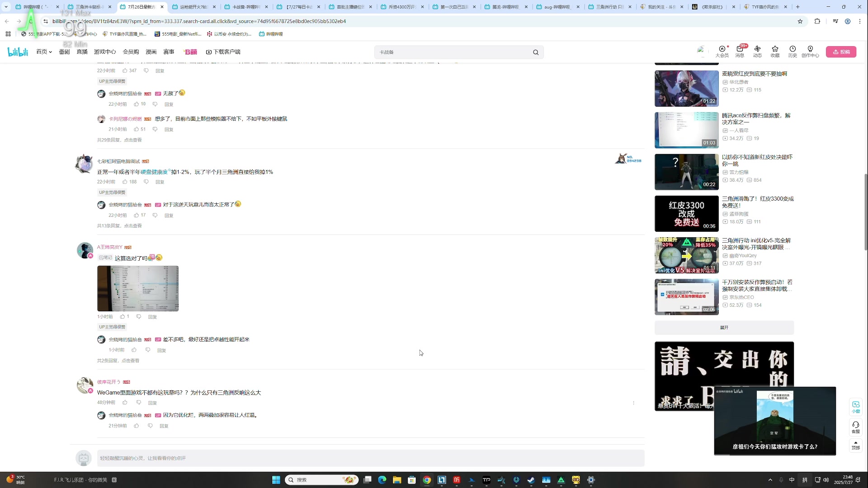Bookmark this page with star icon
The width and height of the screenshot is (868, 488).
[800, 21]
